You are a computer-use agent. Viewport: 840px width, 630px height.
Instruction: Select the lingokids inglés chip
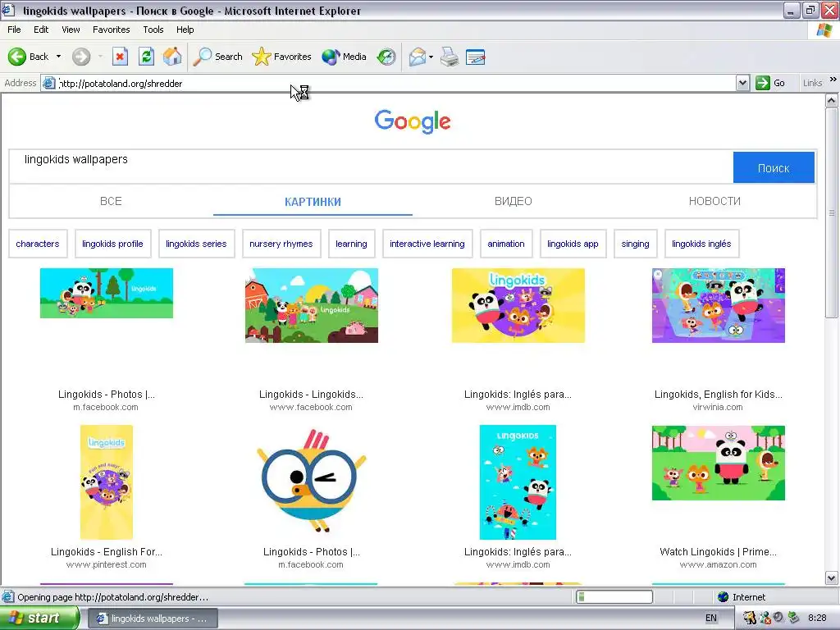point(702,244)
